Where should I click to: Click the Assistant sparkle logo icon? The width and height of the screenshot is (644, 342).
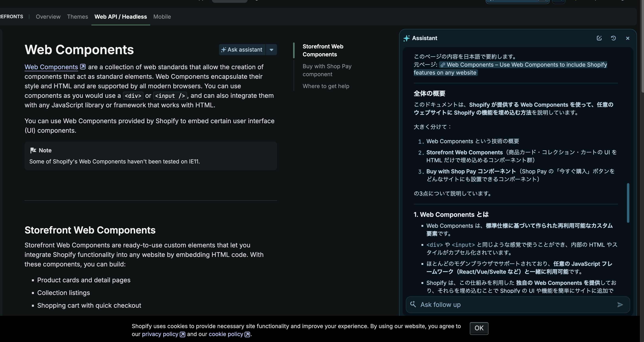click(x=406, y=38)
